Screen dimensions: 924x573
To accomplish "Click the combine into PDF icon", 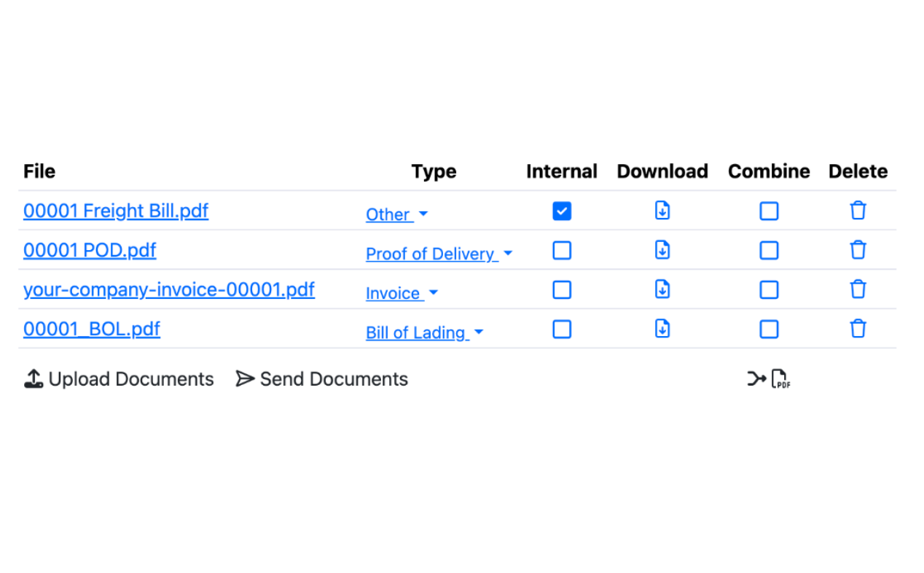I will pyautogui.click(x=769, y=379).
